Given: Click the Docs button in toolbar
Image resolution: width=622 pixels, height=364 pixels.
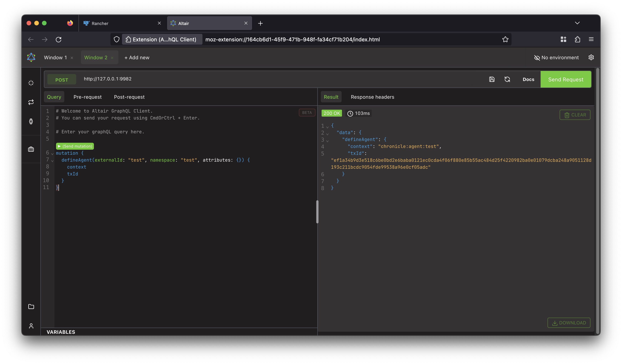Looking at the screenshot, I should pos(528,79).
